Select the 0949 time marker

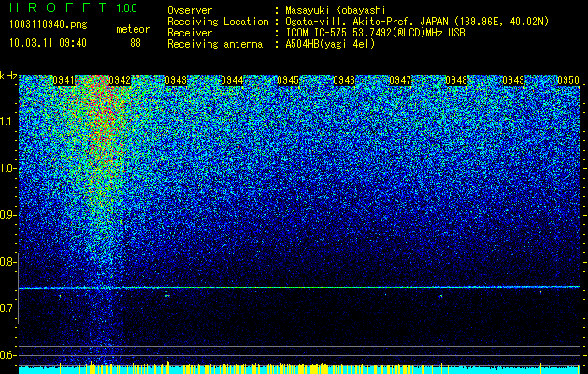coord(513,80)
